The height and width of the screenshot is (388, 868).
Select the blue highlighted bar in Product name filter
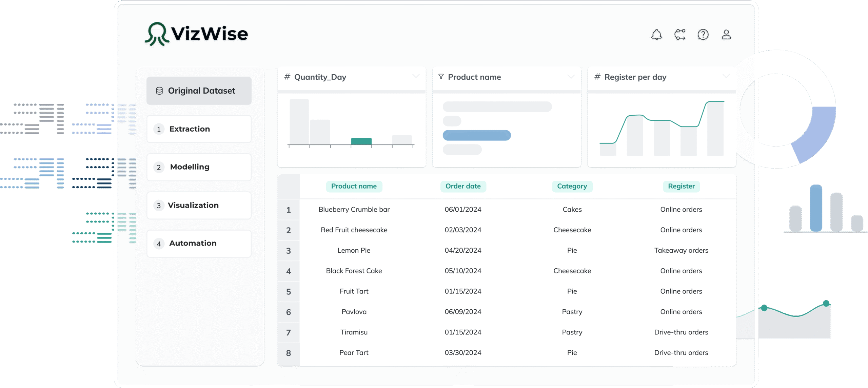(x=476, y=135)
